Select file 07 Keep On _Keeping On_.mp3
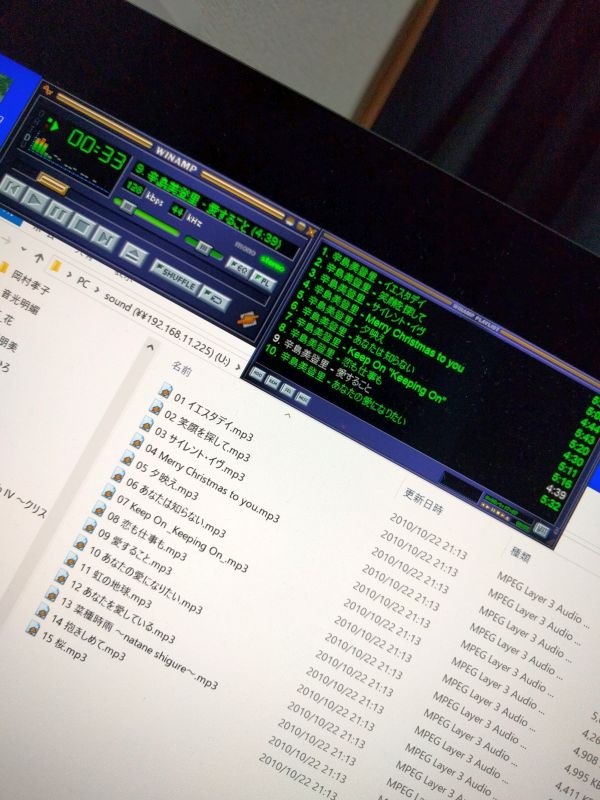 [182, 533]
